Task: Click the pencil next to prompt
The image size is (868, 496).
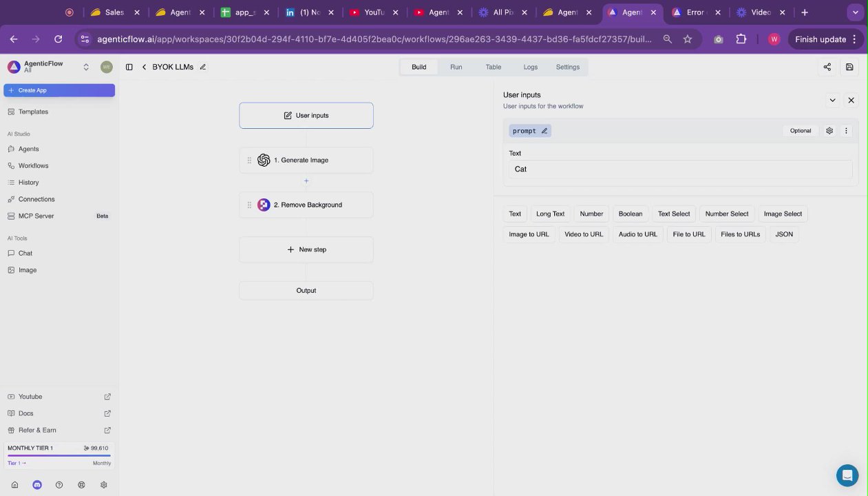Action: [x=544, y=131]
